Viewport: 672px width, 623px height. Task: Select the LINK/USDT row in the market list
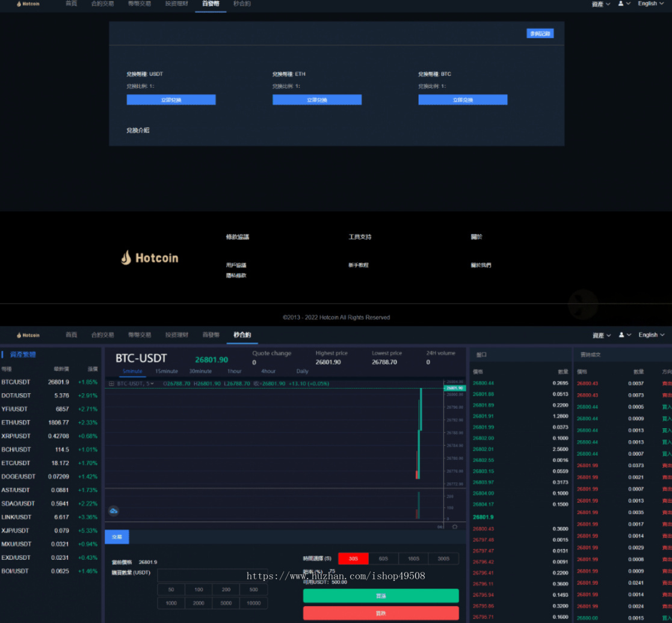(x=50, y=517)
